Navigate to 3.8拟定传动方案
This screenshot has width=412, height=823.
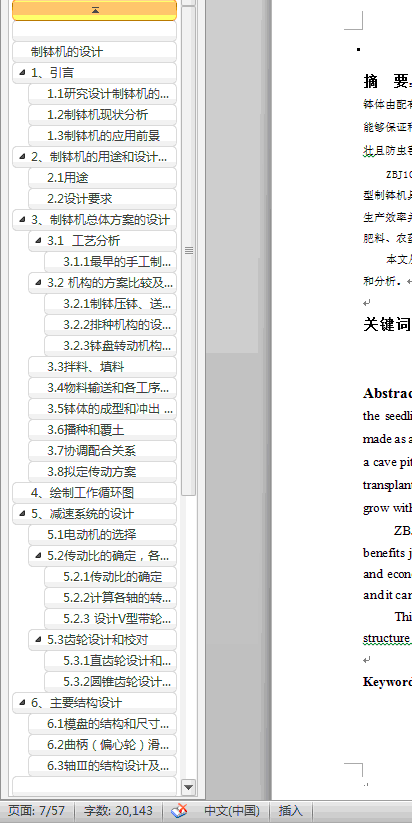tap(102, 471)
